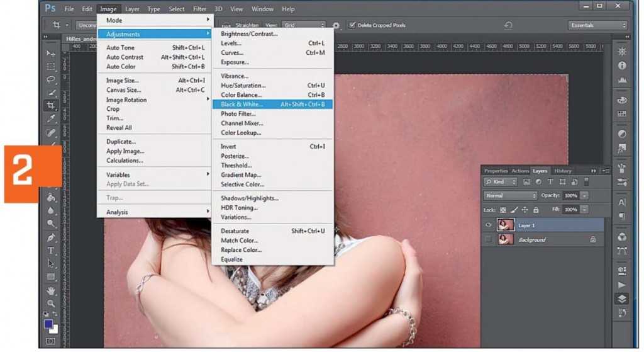Click the Layer 1 thumbnail
Image resolution: width=644 pixels, height=352 pixels.
pyautogui.click(x=504, y=225)
